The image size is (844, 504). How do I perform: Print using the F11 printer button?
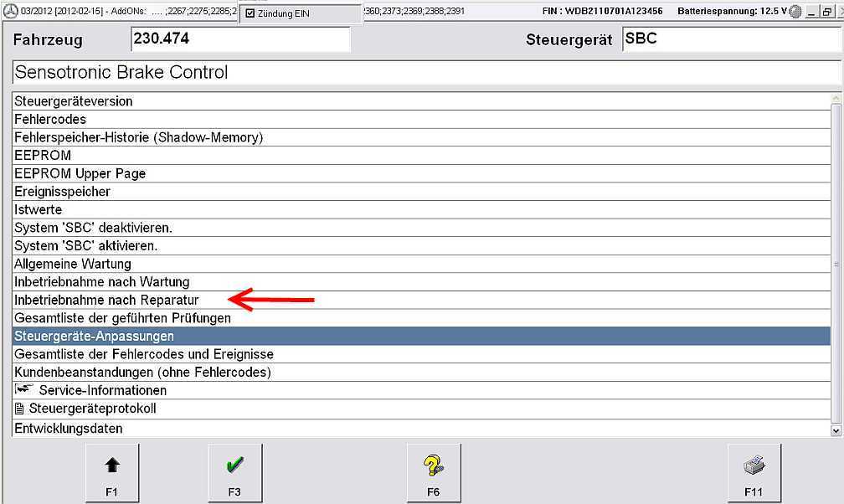point(754,473)
